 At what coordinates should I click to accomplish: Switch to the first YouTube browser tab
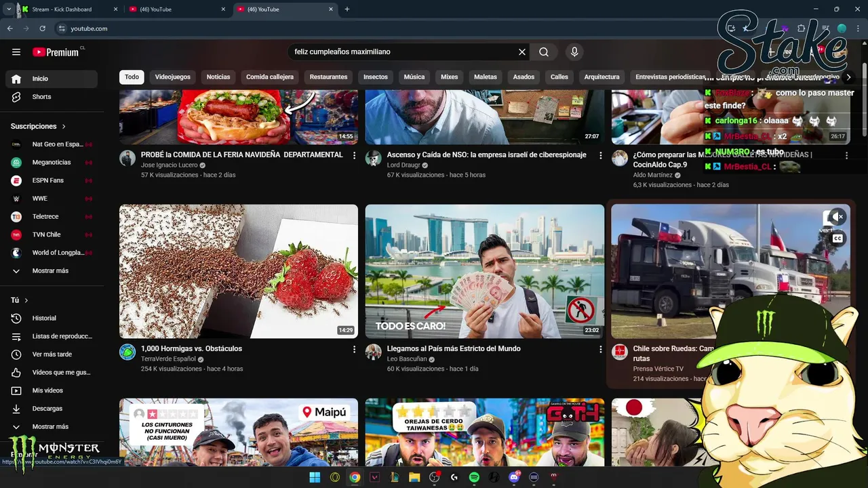click(x=176, y=9)
